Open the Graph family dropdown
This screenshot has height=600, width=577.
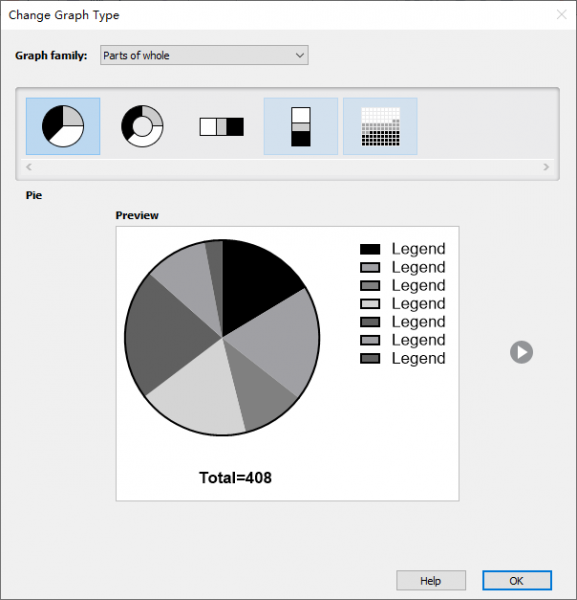[204, 55]
